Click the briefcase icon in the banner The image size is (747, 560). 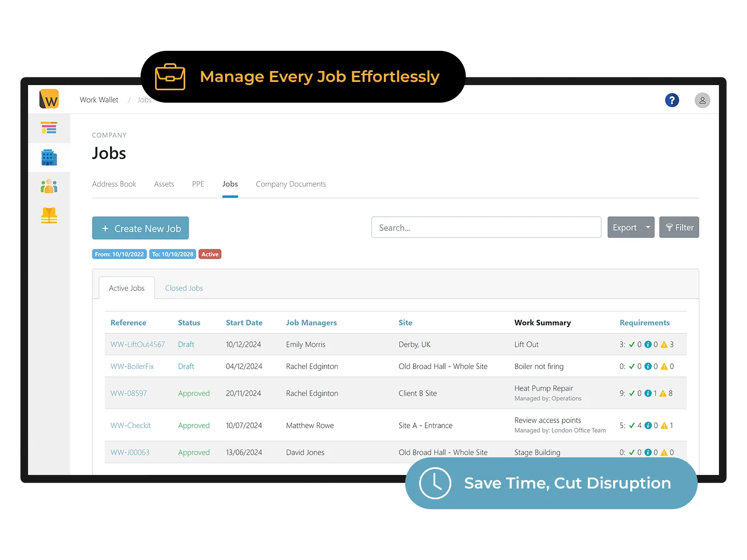170,76
